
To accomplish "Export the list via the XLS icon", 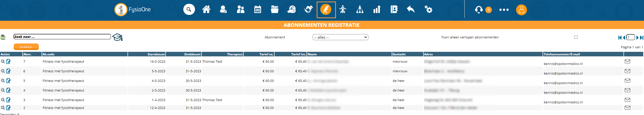I will (3, 37).
